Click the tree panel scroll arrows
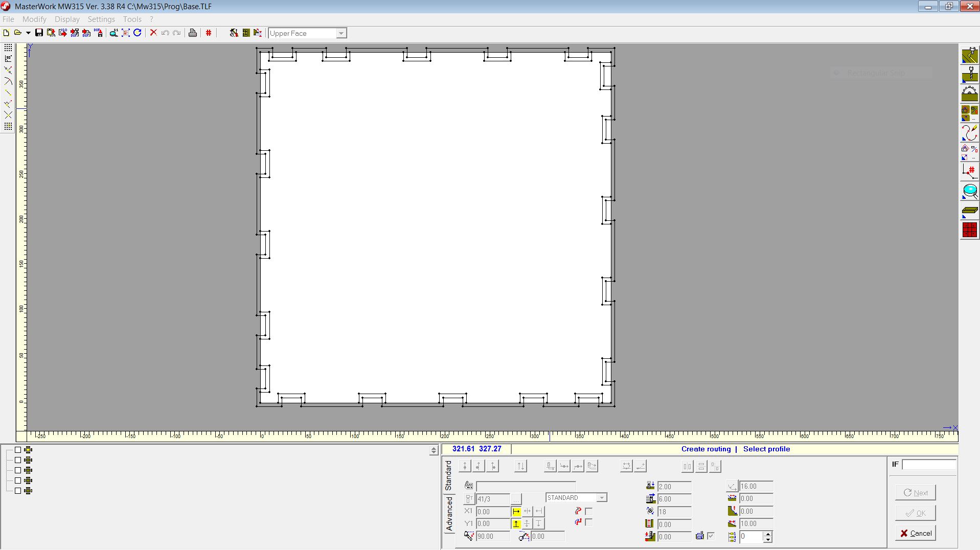The image size is (980, 550). point(434,450)
